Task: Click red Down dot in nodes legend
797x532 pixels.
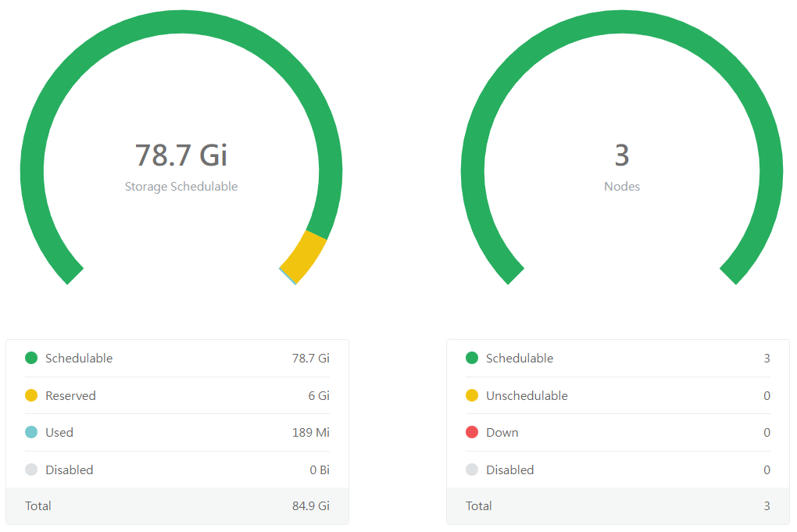Action: click(472, 433)
